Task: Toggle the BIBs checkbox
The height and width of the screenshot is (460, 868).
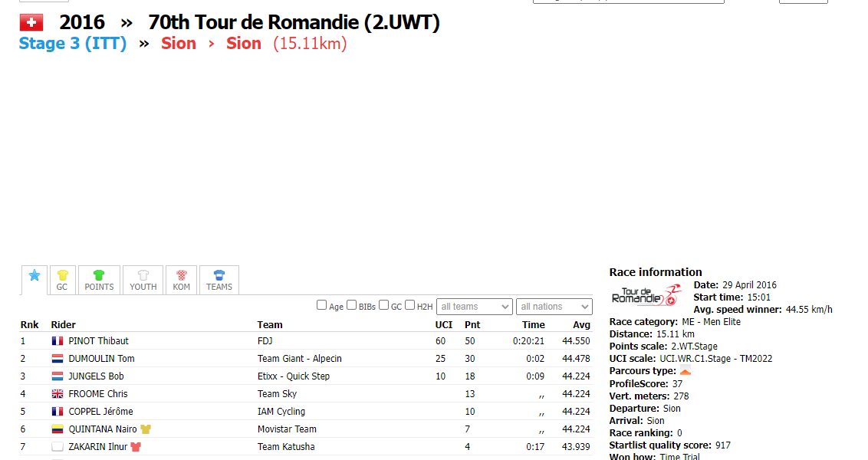Action: [352, 305]
